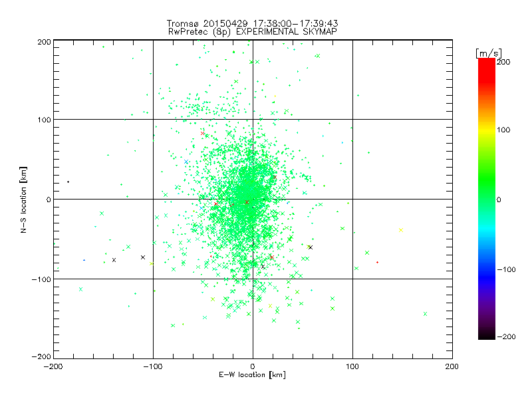This screenshot has width=532, height=399.
Task: Click the Y-axis '100' tick label
Action: click(x=44, y=120)
